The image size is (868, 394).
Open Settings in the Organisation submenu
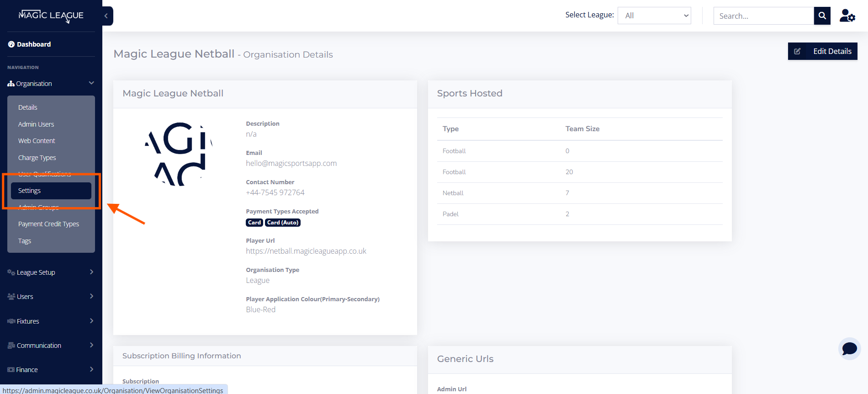[x=30, y=191]
